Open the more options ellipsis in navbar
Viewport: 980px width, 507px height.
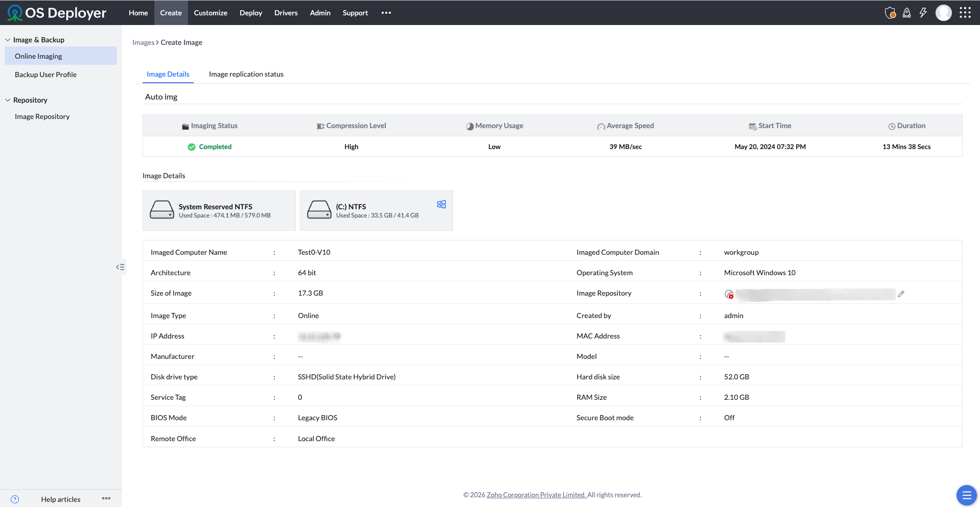386,13
